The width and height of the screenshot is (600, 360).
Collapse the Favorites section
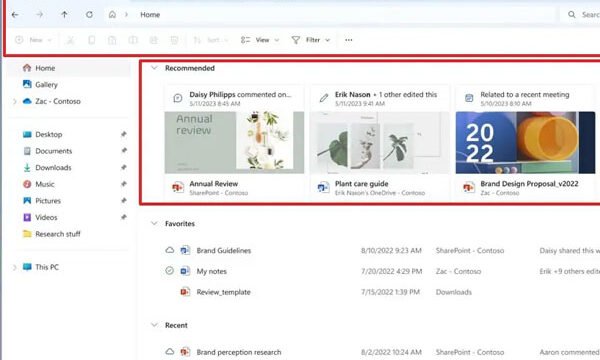click(x=154, y=223)
